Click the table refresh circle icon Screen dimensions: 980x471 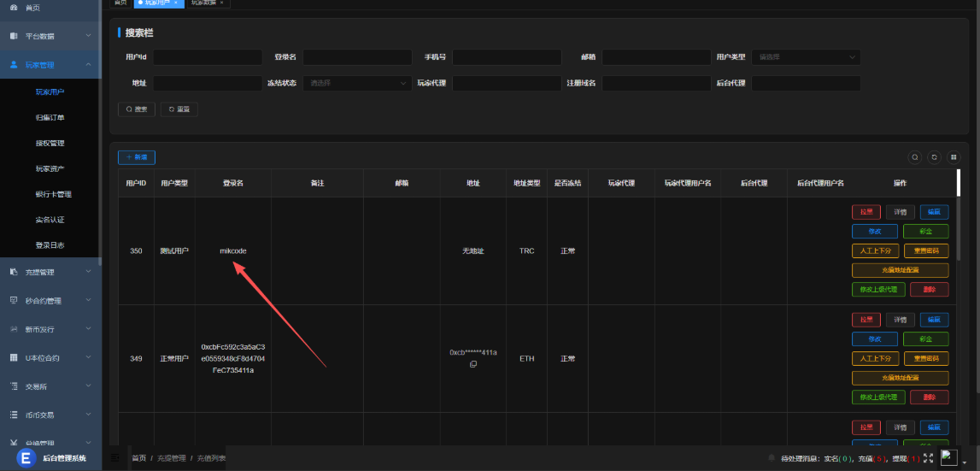[935, 157]
